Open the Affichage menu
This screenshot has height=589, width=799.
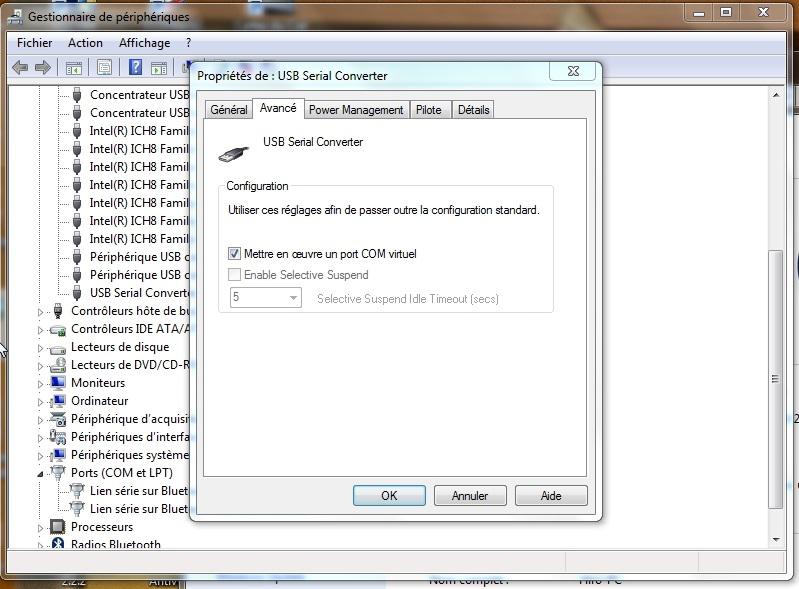[144, 43]
